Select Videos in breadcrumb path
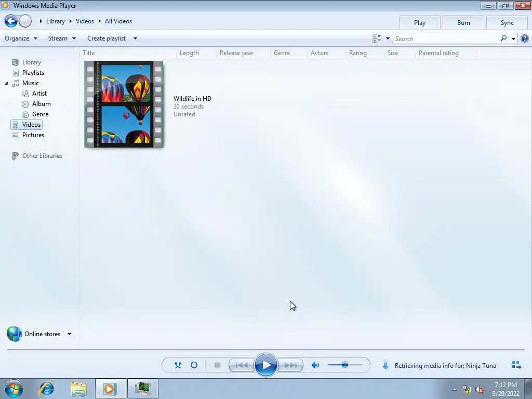This screenshot has height=399, width=532. pos(85,21)
